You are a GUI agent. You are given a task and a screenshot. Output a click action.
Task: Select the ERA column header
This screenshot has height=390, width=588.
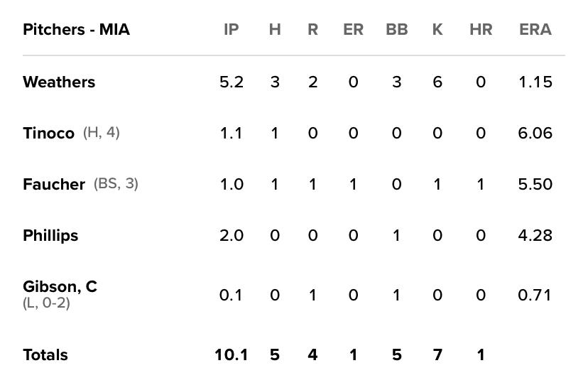click(535, 29)
